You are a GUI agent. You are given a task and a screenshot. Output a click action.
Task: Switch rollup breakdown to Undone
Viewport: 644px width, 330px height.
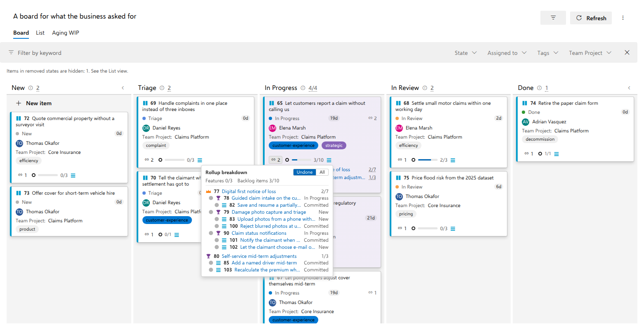[305, 172]
